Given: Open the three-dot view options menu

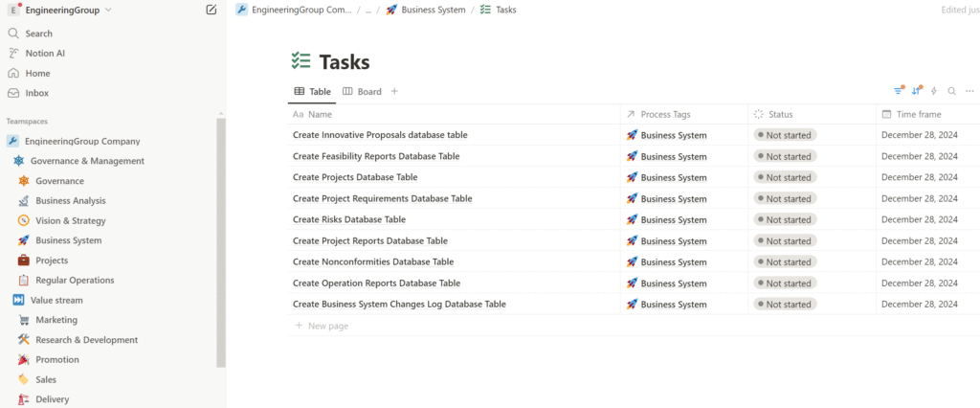Looking at the screenshot, I should pyautogui.click(x=969, y=91).
